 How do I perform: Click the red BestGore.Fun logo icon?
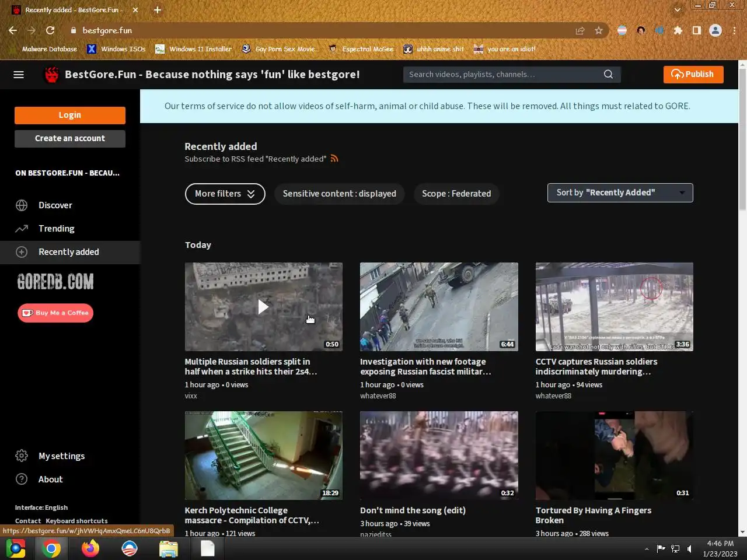(x=52, y=75)
